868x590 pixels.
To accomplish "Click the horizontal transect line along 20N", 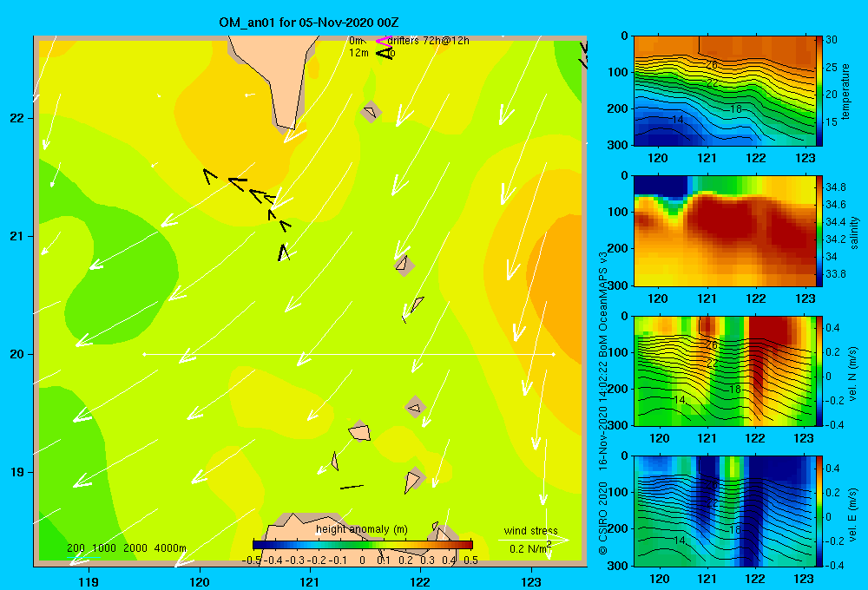I will coord(349,354).
